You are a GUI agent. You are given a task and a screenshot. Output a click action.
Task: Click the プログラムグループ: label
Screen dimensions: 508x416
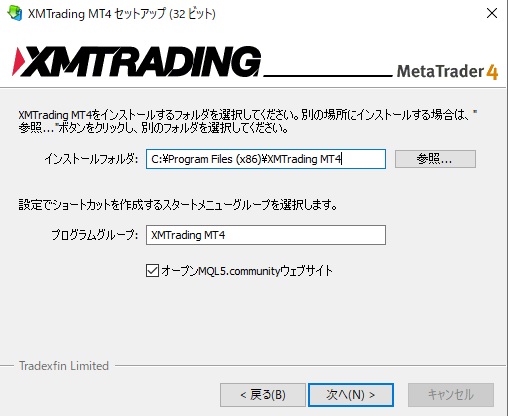[95, 235]
